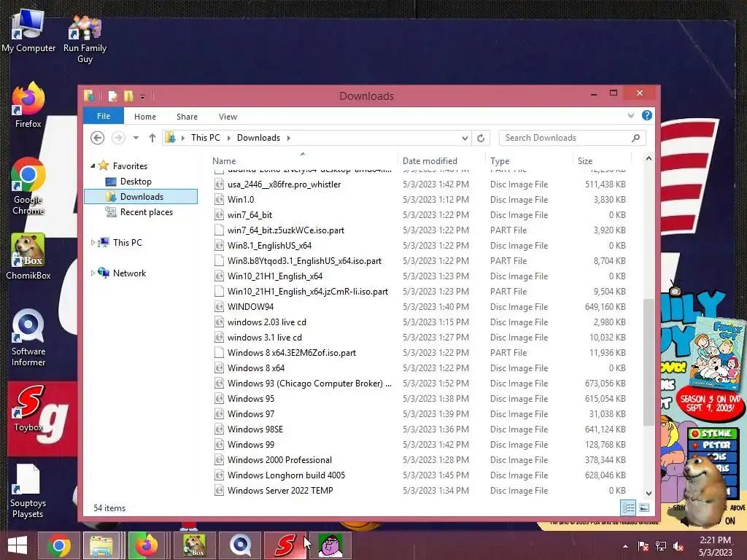Collapse the Favorites tree node
Screen dimensions: 747x560
pos(93,166)
